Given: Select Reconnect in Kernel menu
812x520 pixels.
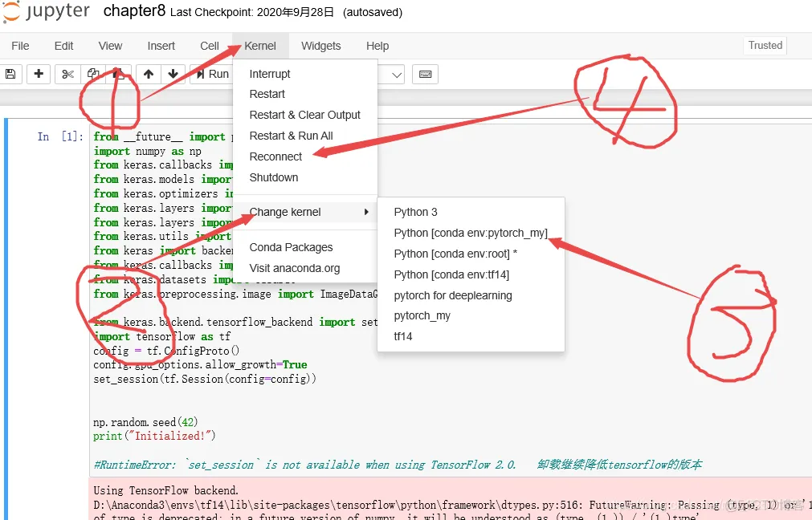Looking at the screenshot, I should [x=305, y=156].
